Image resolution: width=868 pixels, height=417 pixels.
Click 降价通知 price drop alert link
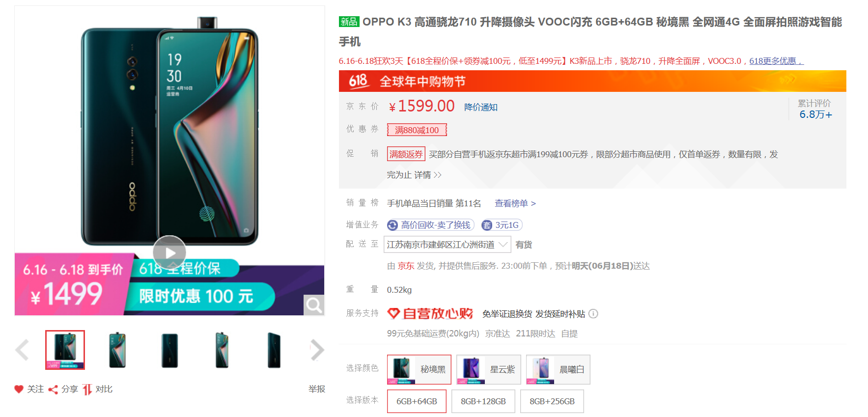click(481, 107)
